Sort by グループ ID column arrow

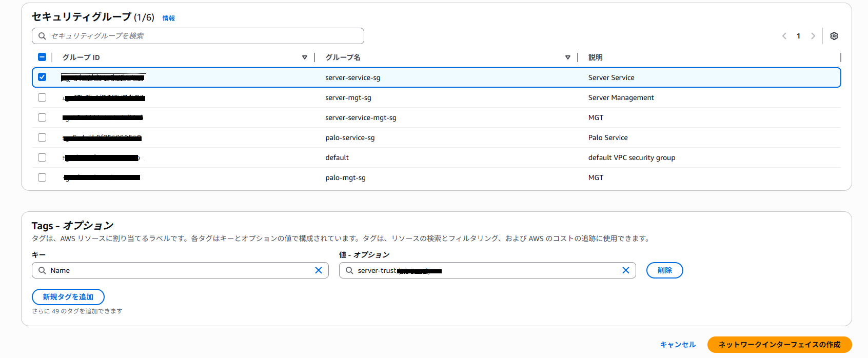(x=305, y=57)
